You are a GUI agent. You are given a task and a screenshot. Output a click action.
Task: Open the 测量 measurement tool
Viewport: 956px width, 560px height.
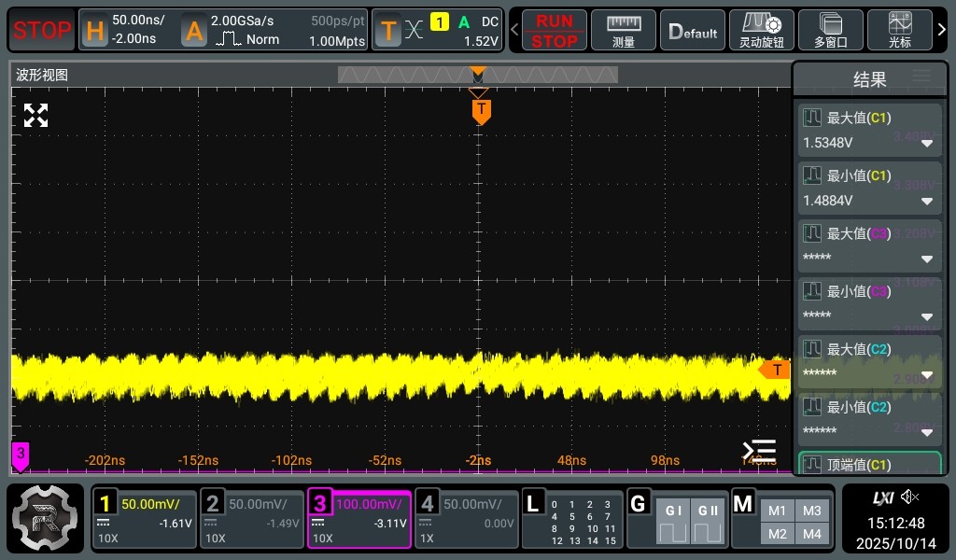(x=624, y=31)
